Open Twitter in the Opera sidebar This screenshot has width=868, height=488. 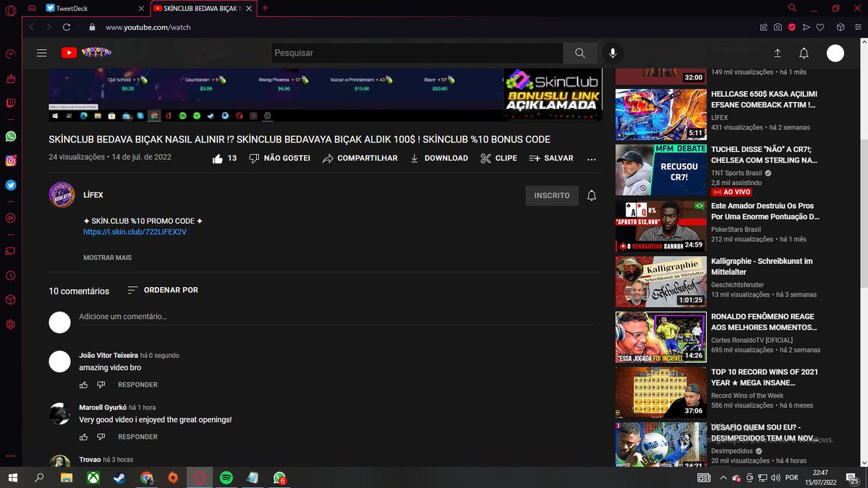tap(10, 185)
